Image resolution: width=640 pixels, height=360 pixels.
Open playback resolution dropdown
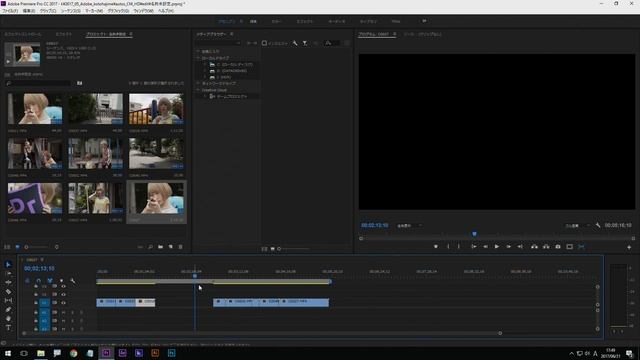click(x=577, y=225)
